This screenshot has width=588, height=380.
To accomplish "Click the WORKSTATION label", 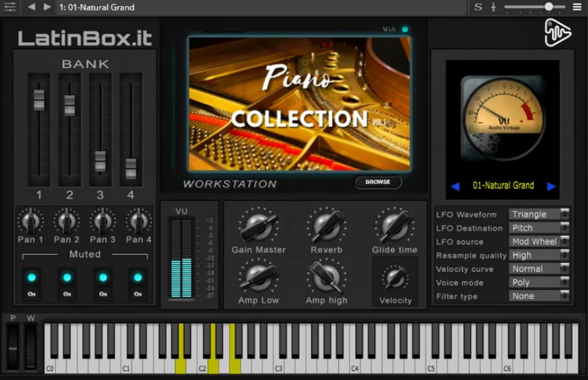I will click(x=230, y=184).
